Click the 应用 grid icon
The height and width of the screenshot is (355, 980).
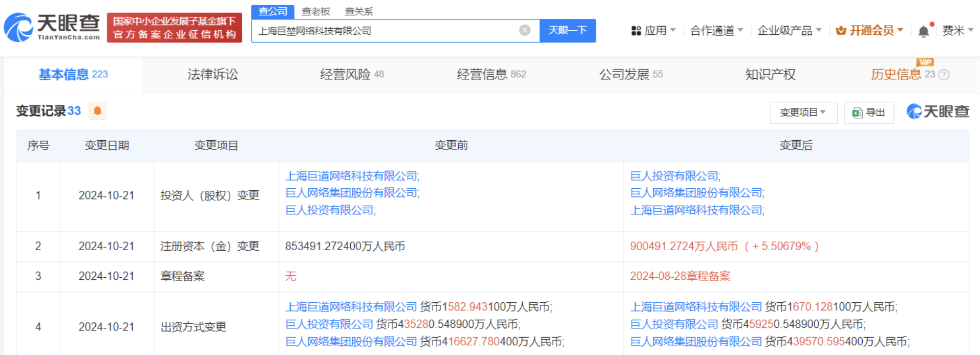[636, 31]
